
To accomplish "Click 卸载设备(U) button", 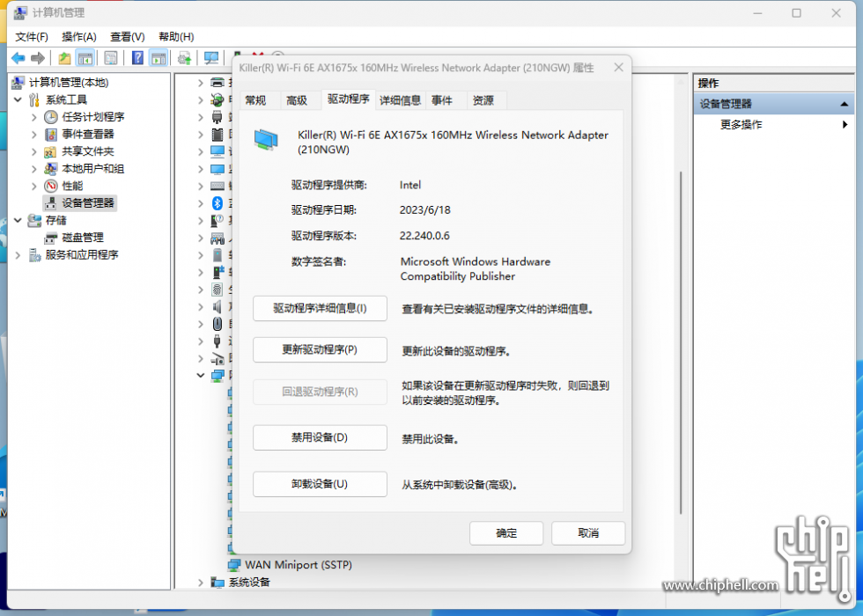I will 320,484.
